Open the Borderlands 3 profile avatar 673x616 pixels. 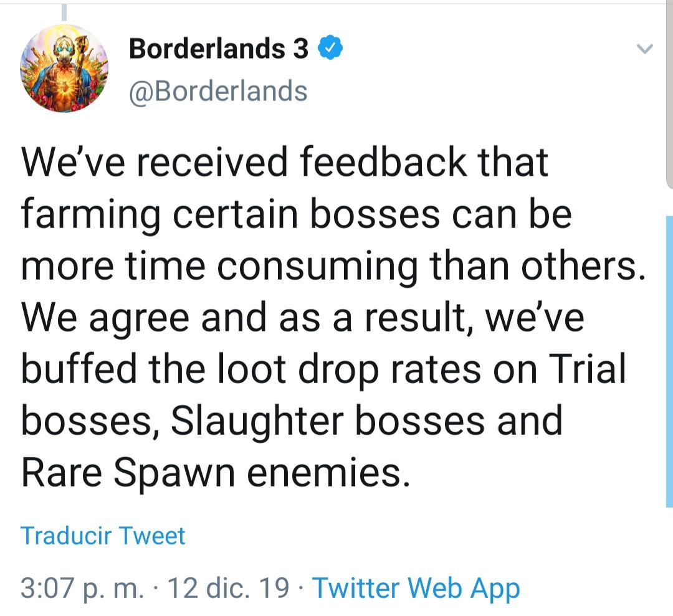point(64,69)
